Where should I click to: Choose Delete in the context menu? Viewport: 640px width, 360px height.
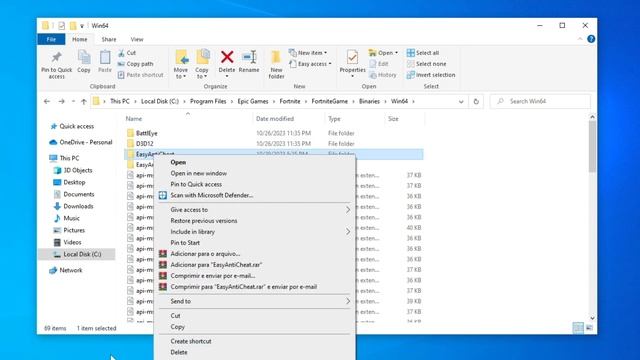click(179, 352)
